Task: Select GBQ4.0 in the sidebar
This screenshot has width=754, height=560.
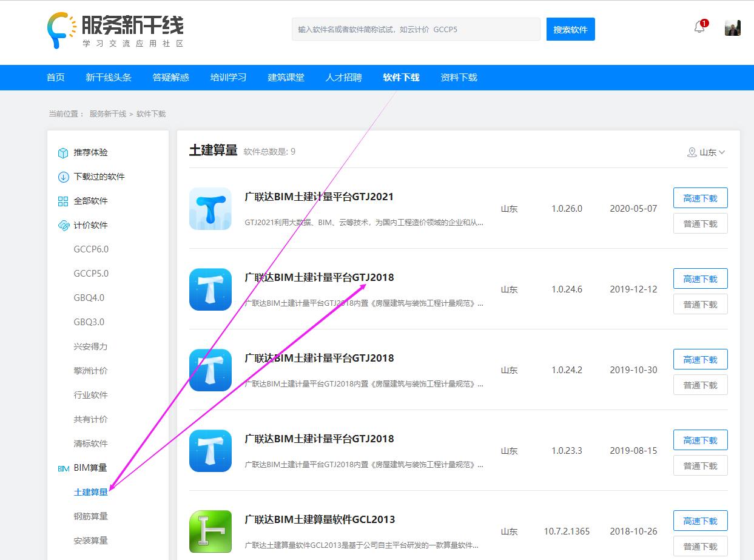Action: tap(89, 298)
